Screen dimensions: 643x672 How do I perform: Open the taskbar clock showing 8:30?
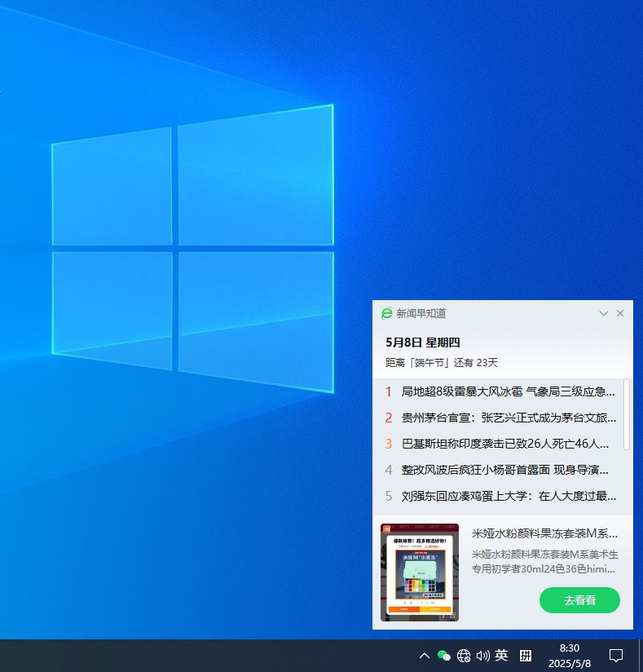[x=570, y=656]
